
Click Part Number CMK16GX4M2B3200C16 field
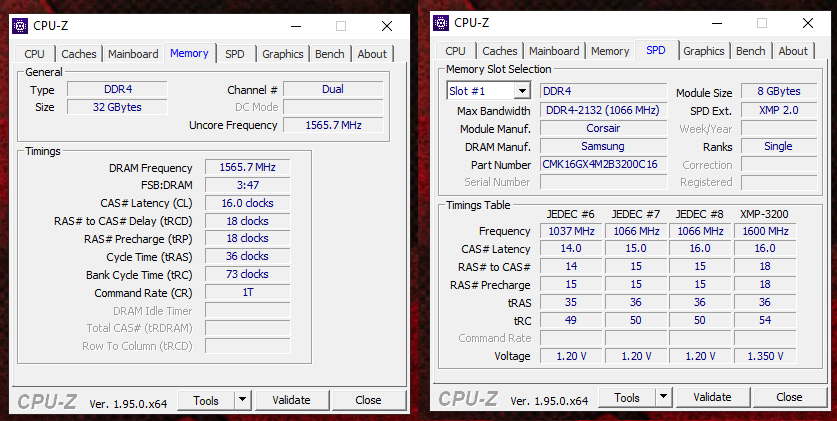[x=603, y=164]
